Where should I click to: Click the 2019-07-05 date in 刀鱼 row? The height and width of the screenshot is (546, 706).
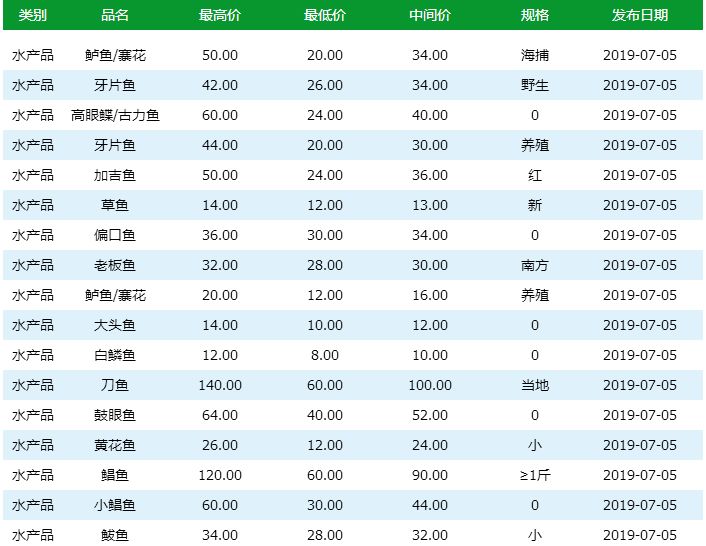point(640,385)
